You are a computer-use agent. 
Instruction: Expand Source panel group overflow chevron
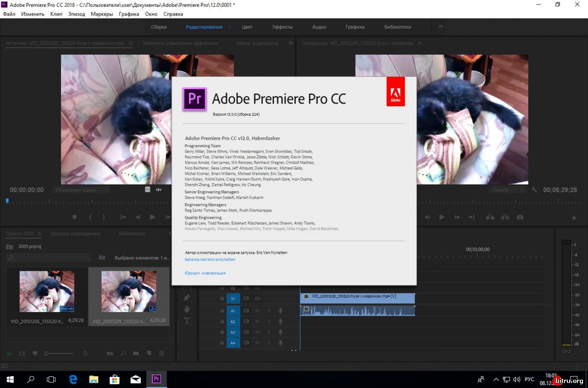(x=290, y=43)
